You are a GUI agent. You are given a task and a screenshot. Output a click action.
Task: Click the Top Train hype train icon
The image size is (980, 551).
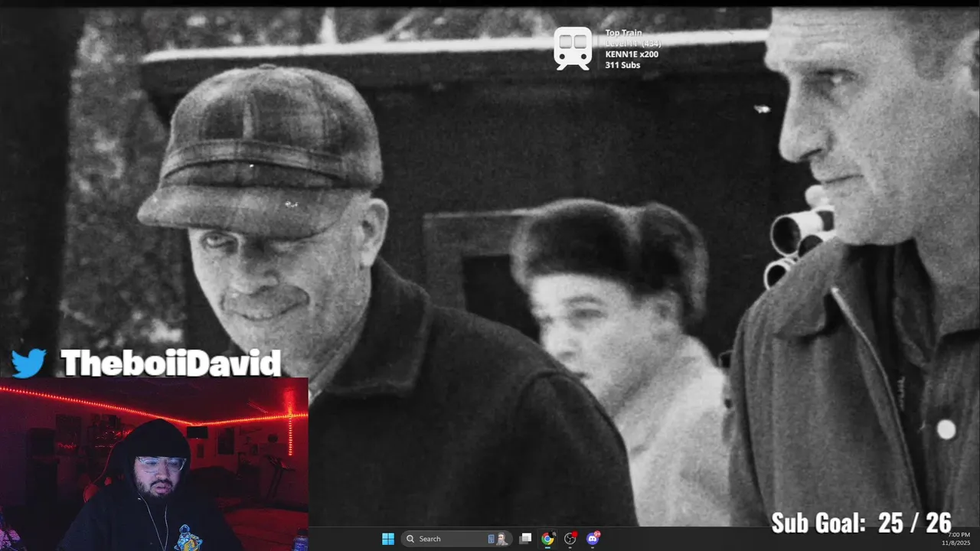pyautogui.click(x=573, y=48)
